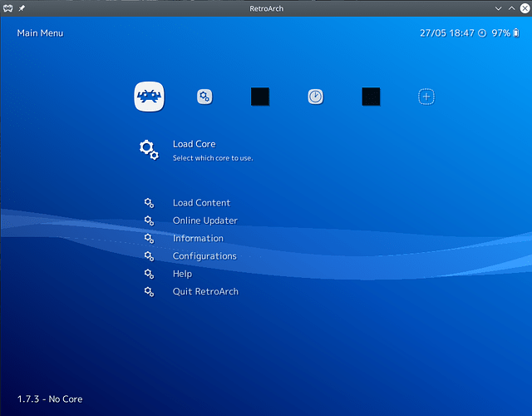This screenshot has height=416, width=532.
Task: Open the Settings gears tab icon
Action: click(204, 97)
